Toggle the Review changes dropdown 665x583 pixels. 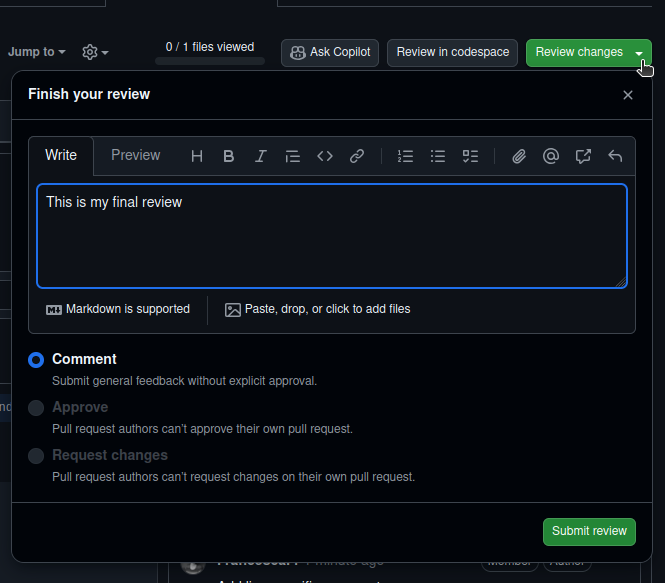pyautogui.click(x=589, y=53)
